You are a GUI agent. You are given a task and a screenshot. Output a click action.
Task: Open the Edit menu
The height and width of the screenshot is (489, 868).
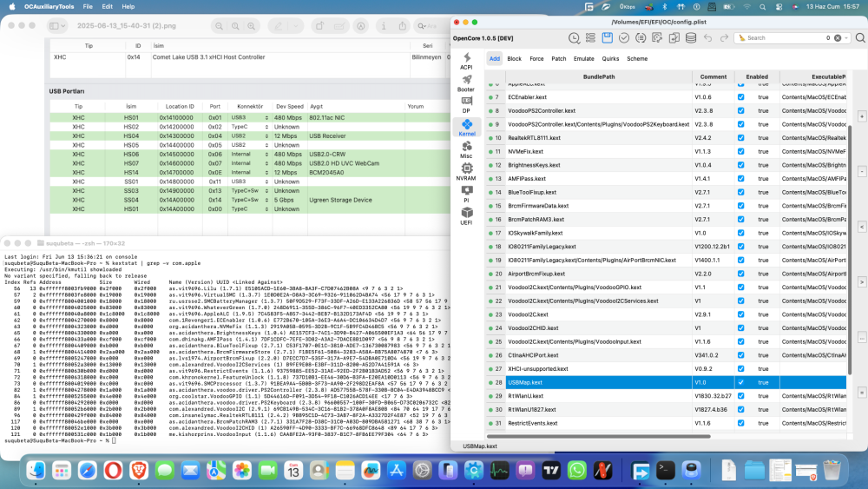107,7
